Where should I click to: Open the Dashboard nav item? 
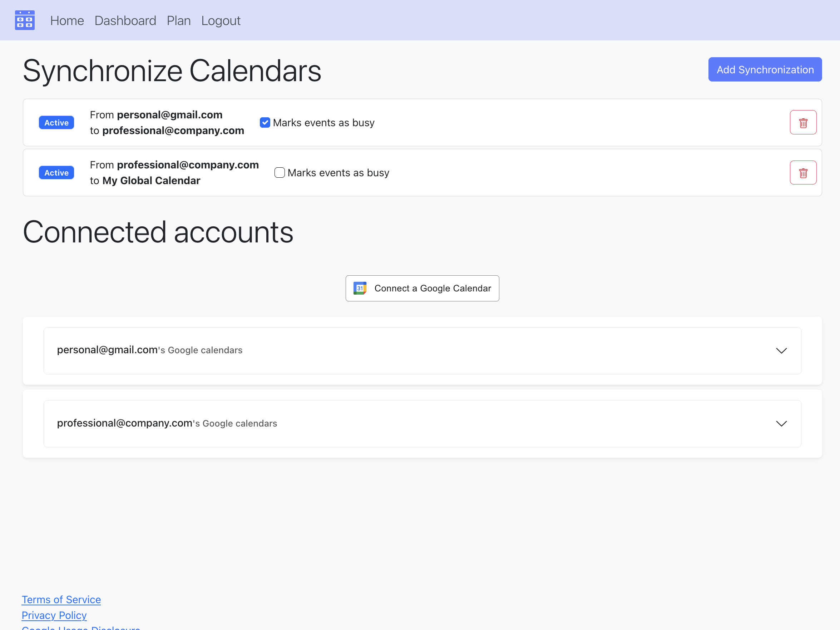pyautogui.click(x=125, y=20)
